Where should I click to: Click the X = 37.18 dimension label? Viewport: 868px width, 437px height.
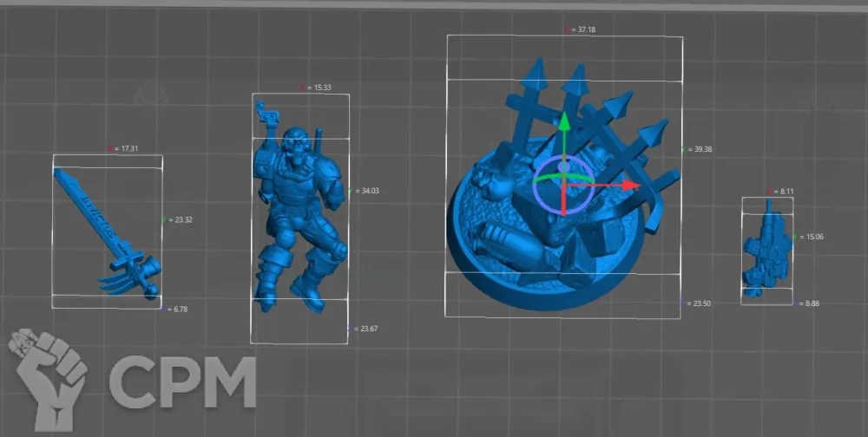(x=580, y=29)
